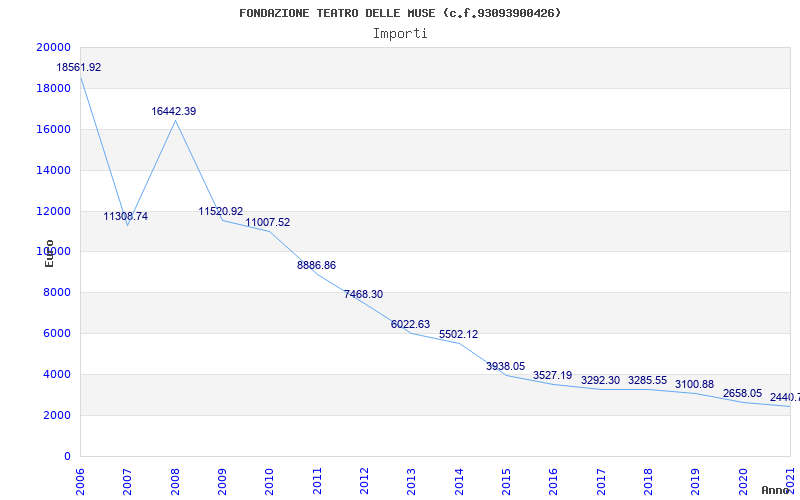
Task: Click the 6000 y-axis tick label
Action: tap(56, 333)
